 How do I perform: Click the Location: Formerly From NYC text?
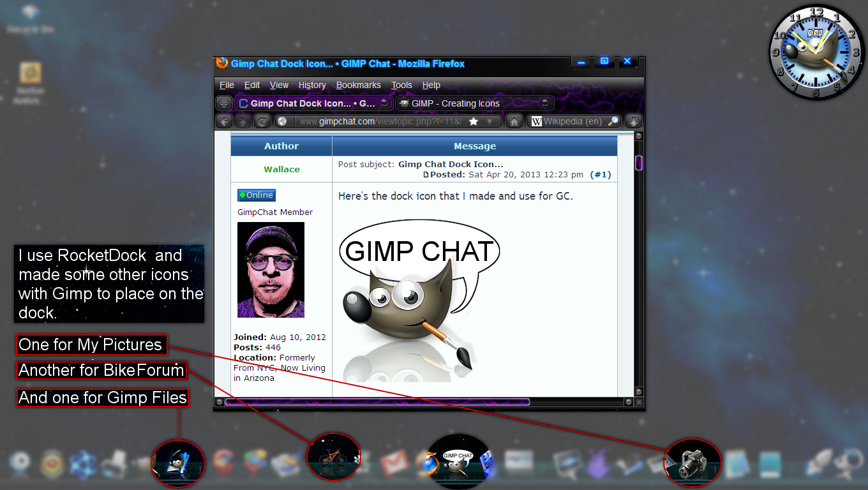tap(280, 367)
